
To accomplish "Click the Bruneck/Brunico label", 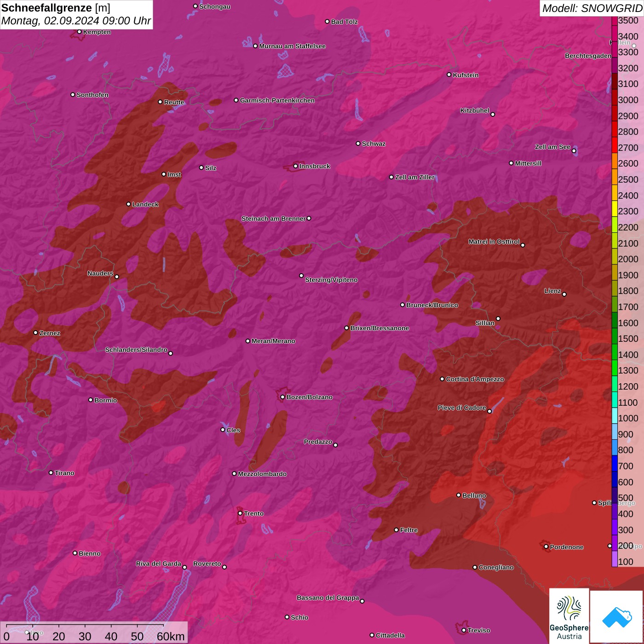I will point(432,305).
